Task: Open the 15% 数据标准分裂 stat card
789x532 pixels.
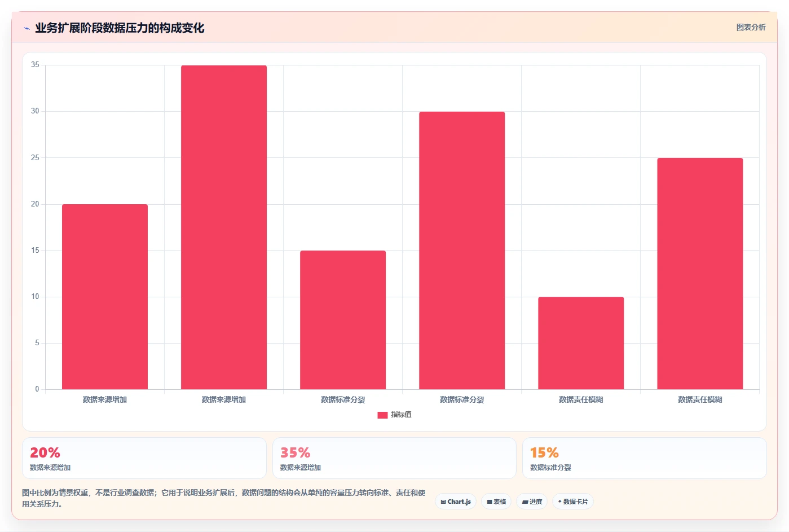Action: click(x=645, y=458)
